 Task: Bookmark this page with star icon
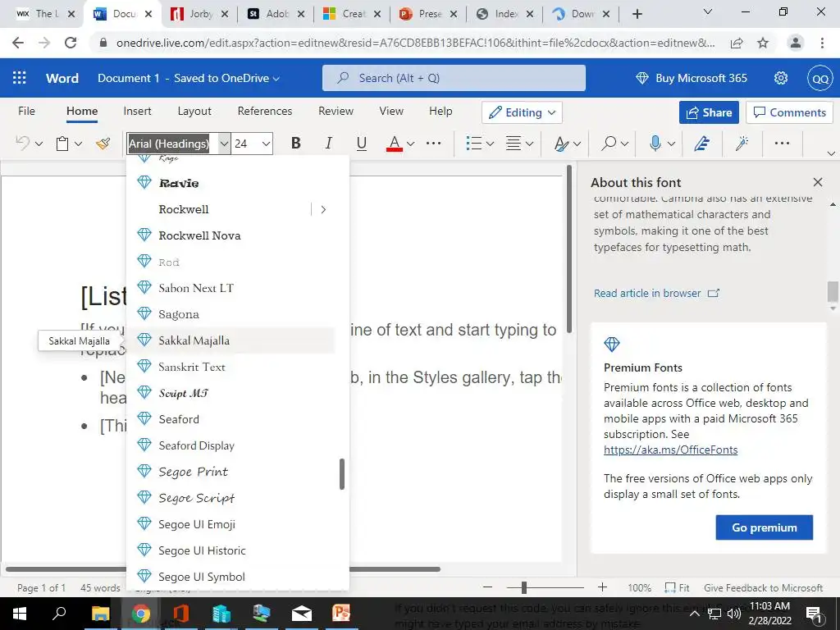click(x=763, y=43)
